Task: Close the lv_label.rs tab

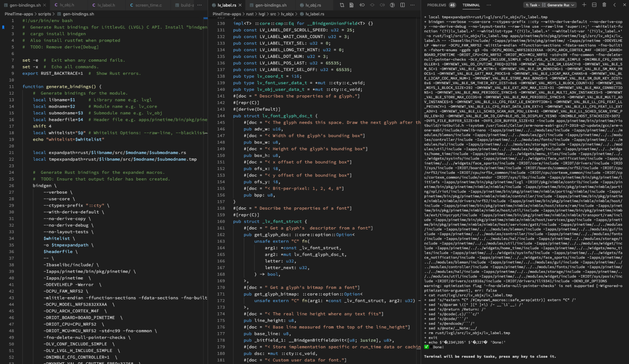Action: (240, 5)
